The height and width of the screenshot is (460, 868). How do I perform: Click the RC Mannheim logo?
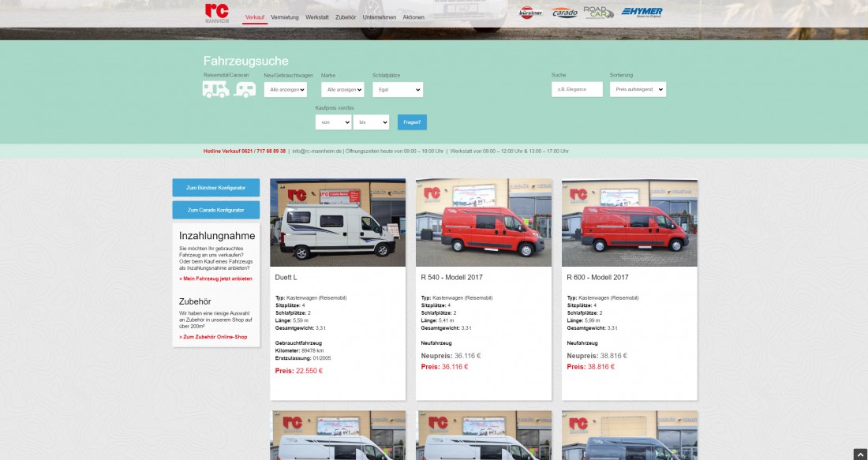pyautogui.click(x=216, y=13)
